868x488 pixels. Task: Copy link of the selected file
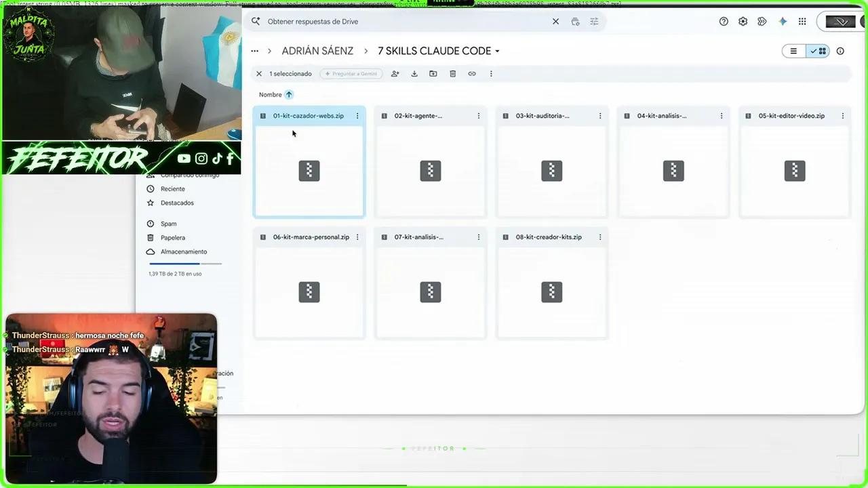point(472,74)
